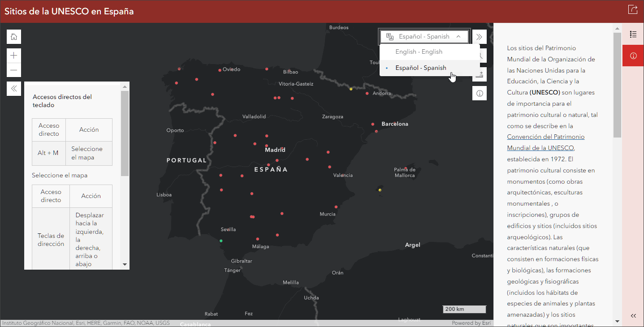Click the red site marker at Barcelona
The image size is (644, 327).
(373, 124)
